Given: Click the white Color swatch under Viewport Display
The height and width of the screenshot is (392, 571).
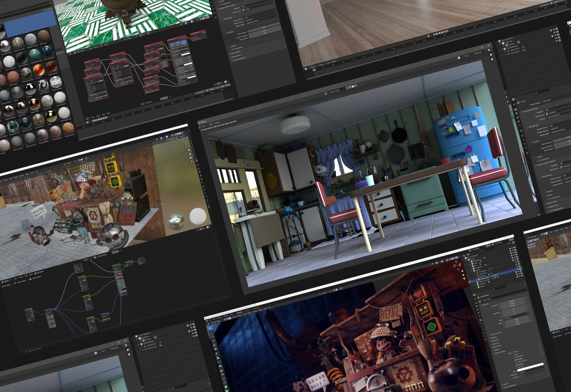Looking at the screenshot, I should (530, 367).
